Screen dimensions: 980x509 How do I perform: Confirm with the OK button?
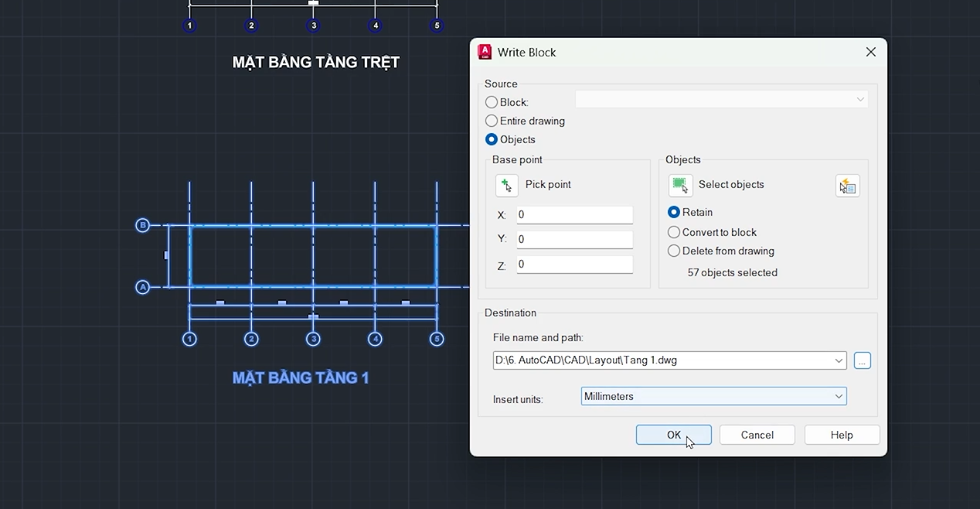[x=674, y=435]
